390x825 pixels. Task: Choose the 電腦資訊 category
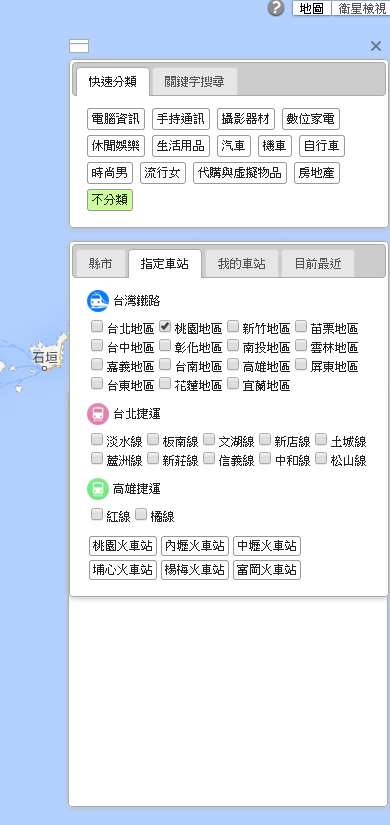pyautogui.click(x=116, y=119)
